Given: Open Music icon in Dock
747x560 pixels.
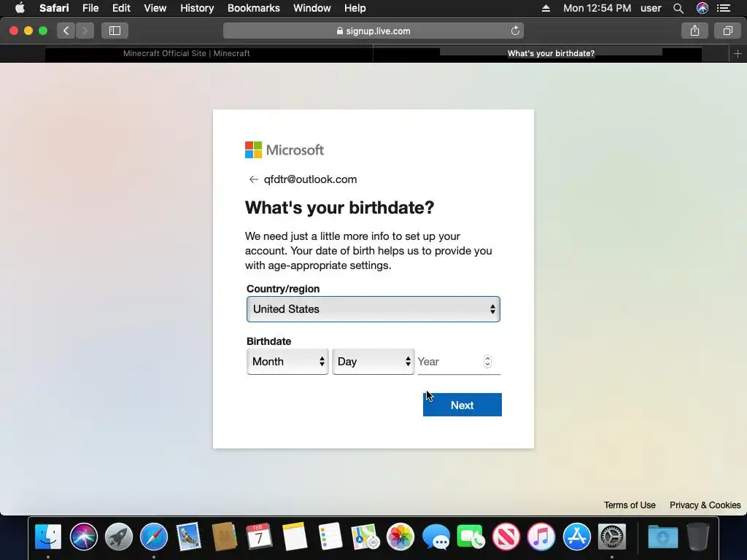Looking at the screenshot, I should pyautogui.click(x=541, y=537).
